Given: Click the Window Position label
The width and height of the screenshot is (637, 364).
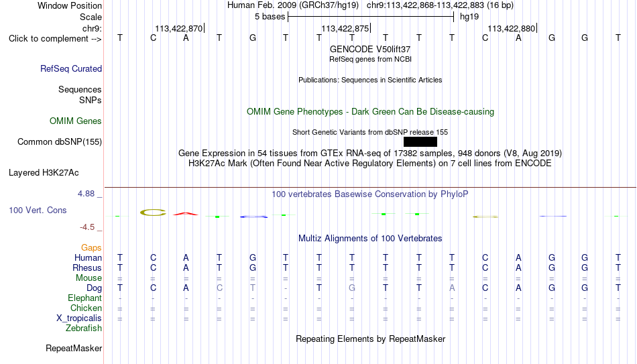Looking at the screenshot, I should pyautogui.click(x=70, y=5).
